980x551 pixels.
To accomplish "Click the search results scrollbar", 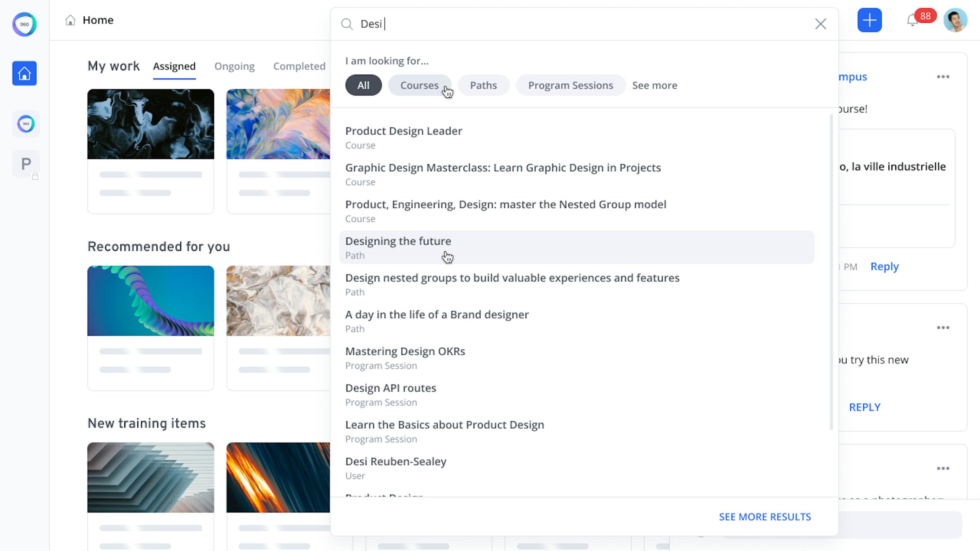I will 831,272.
